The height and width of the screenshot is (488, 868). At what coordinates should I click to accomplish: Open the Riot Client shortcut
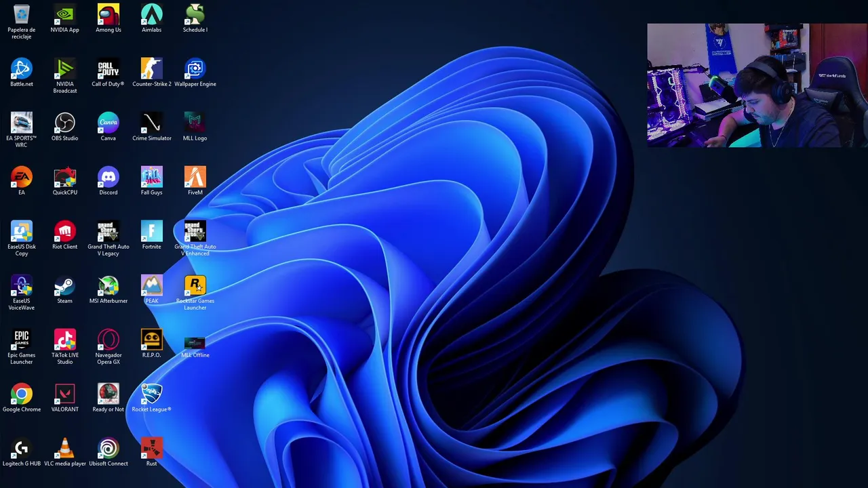pyautogui.click(x=64, y=231)
